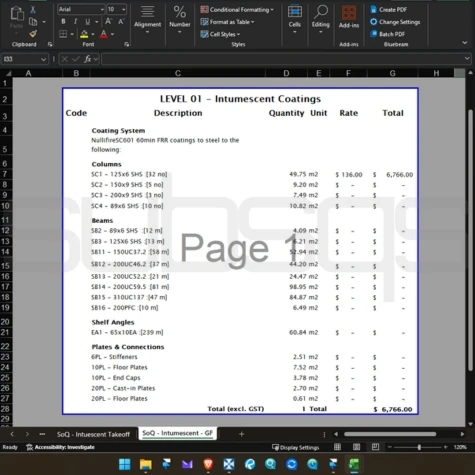The height and width of the screenshot is (475, 475).
Task: Open Format as Table menu
Action: pyautogui.click(x=227, y=22)
